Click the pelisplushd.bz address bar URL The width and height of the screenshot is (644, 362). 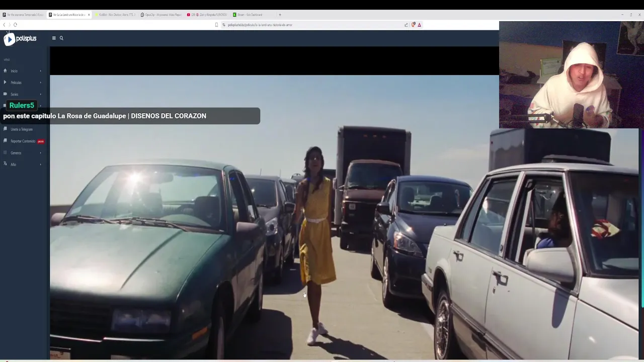260,25
